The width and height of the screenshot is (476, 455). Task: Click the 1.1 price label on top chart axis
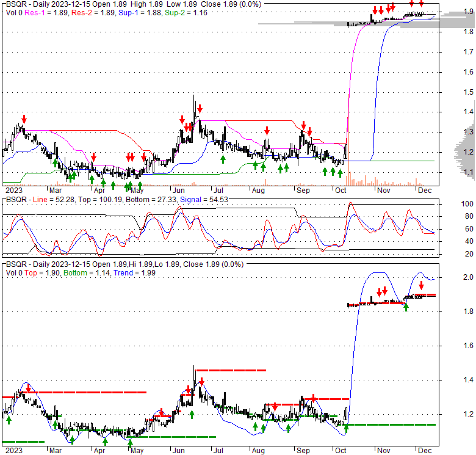(469, 172)
